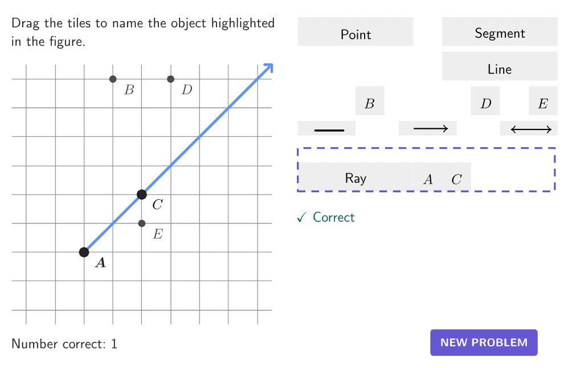
Task: Click the Ray tile inside the answer box
Action: click(x=356, y=177)
